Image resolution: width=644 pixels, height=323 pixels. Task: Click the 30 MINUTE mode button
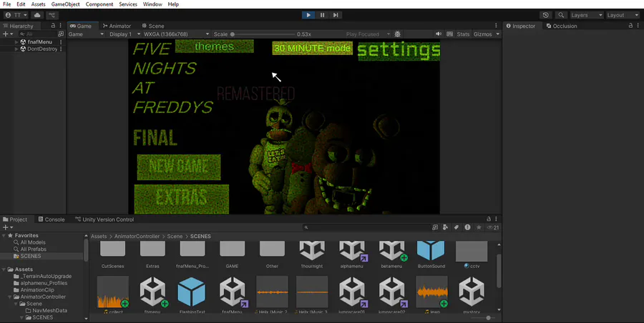313,48
